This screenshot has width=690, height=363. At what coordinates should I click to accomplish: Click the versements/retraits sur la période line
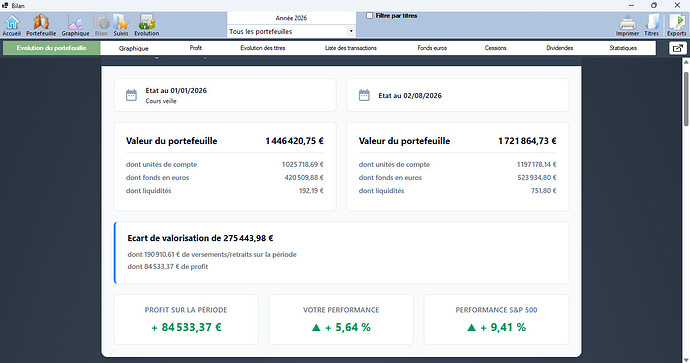212,254
